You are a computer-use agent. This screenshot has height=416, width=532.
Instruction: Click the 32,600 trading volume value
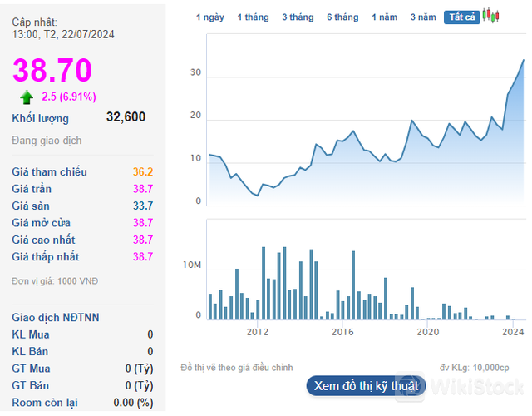126,117
